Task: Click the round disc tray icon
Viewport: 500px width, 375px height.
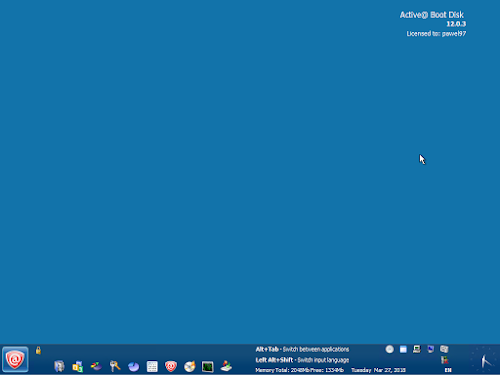Action: (x=390, y=349)
